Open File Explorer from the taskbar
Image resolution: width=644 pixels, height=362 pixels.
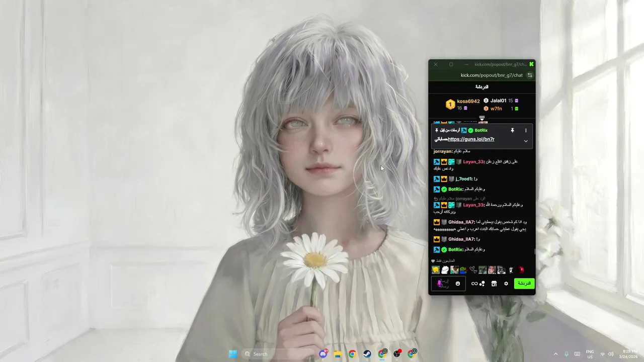coord(338,354)
